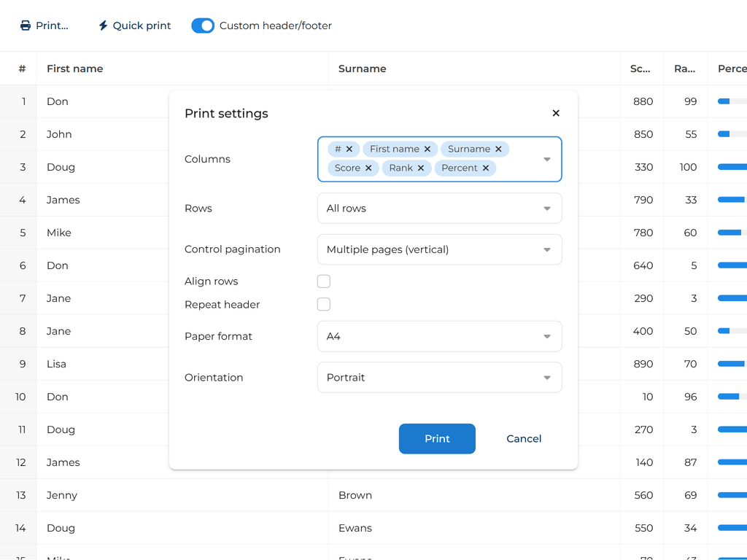747x560 pixels.
Task: Click the 'First name' column header
Action: pyautogui.click(x=75, y=69)
